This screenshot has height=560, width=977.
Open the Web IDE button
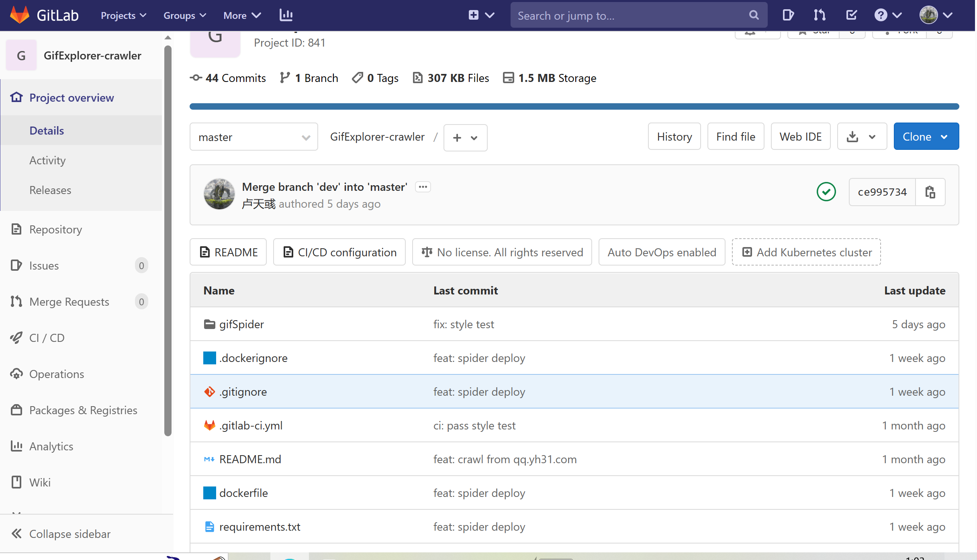pyautogui.click(x=801, y=137)
